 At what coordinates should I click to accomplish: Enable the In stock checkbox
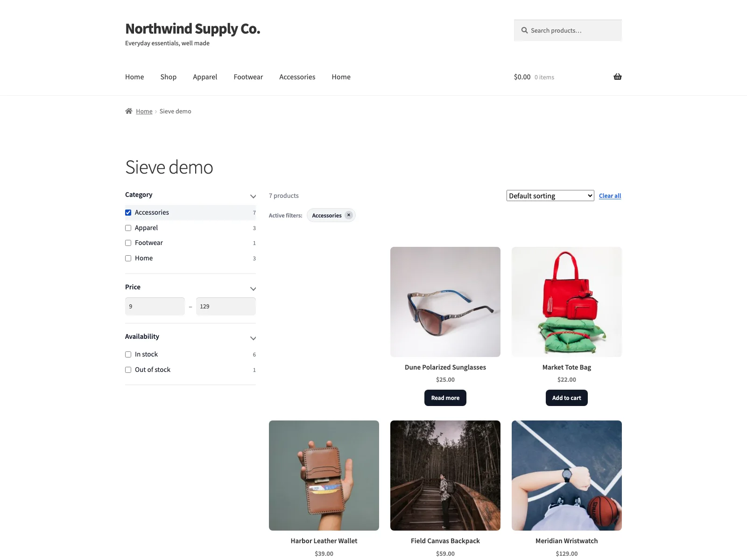128,354
